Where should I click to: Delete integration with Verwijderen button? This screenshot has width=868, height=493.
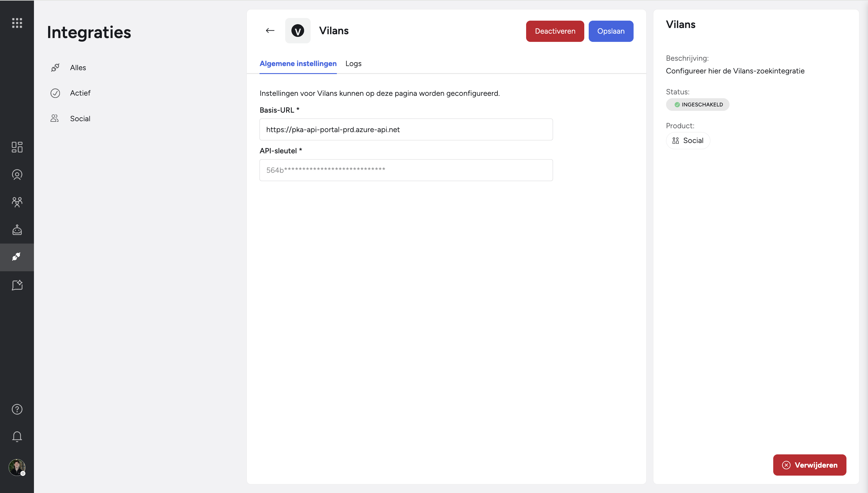tap(809, 465)
